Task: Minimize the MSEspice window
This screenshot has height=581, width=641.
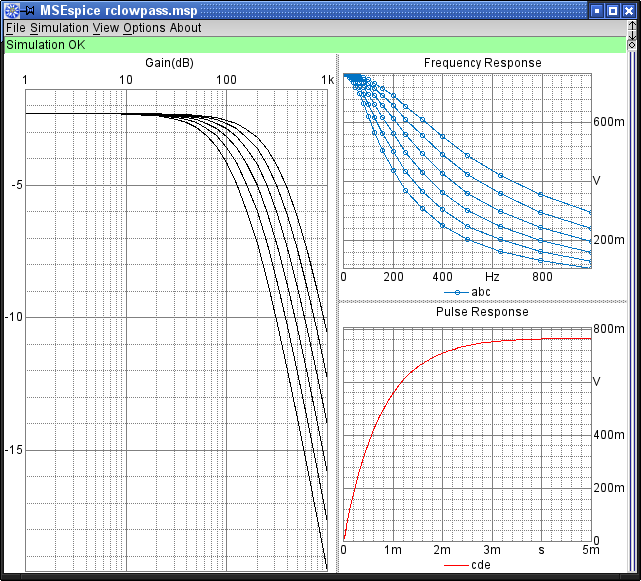Action: click(x=597, y=9)
